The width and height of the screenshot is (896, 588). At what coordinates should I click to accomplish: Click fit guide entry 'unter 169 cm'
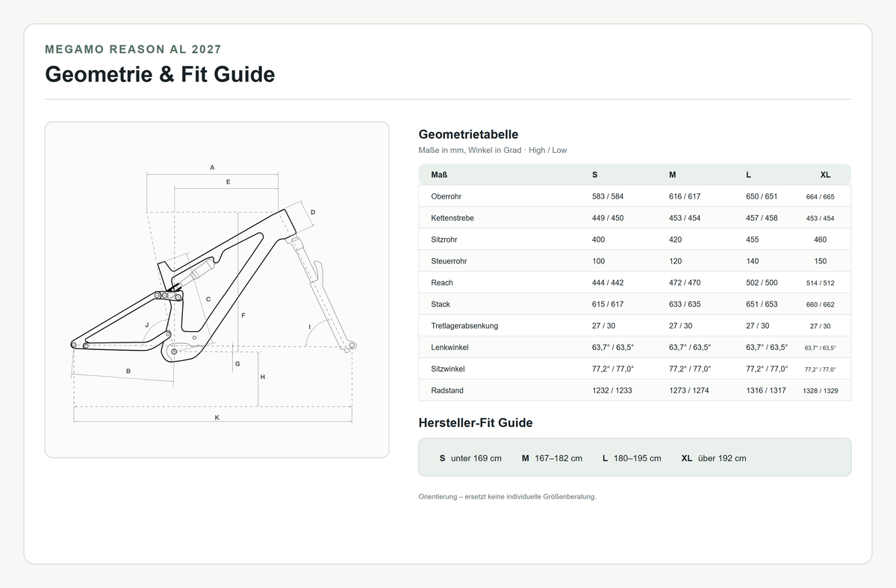[476, 458]
